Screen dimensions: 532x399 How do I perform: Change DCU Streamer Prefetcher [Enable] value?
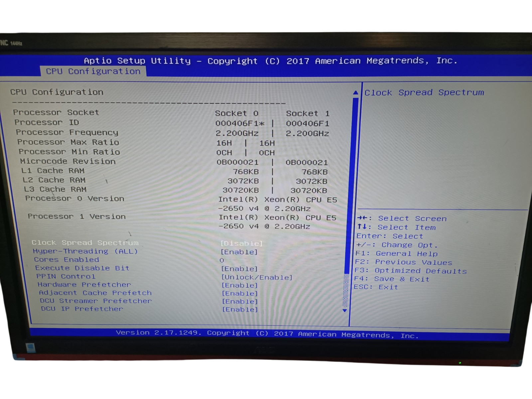point(240,301)
